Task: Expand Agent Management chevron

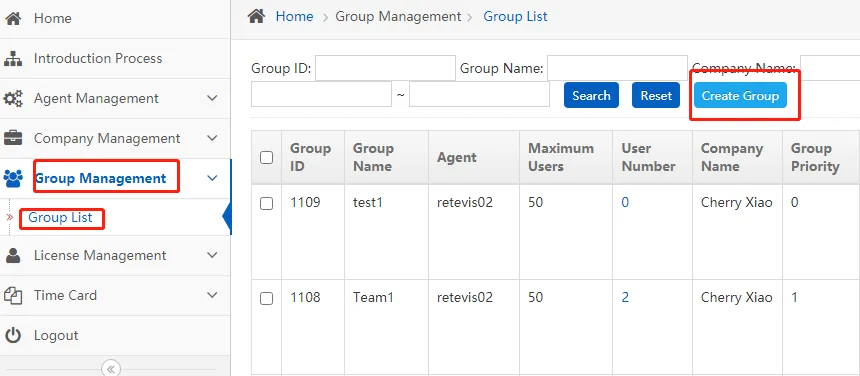Action: click(x=212, y=99)
